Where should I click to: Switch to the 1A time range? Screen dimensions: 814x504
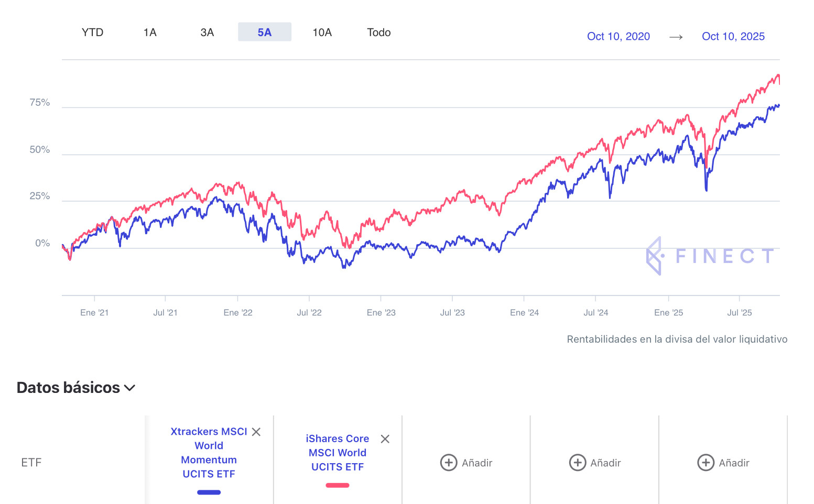(150, 32)
